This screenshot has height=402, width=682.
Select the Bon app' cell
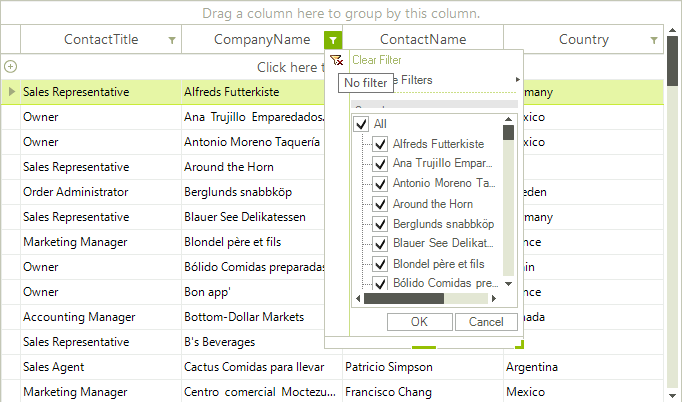[x=253, y=292]
